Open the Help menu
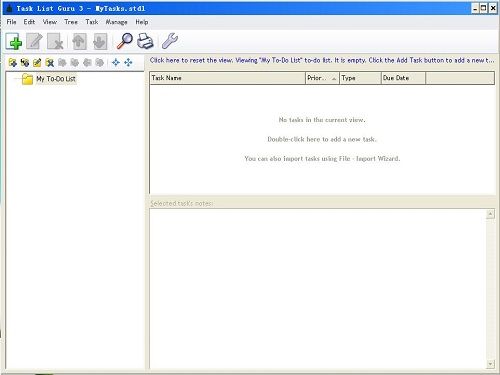This screenshot has width=500, height=375. tap(142, 22)
